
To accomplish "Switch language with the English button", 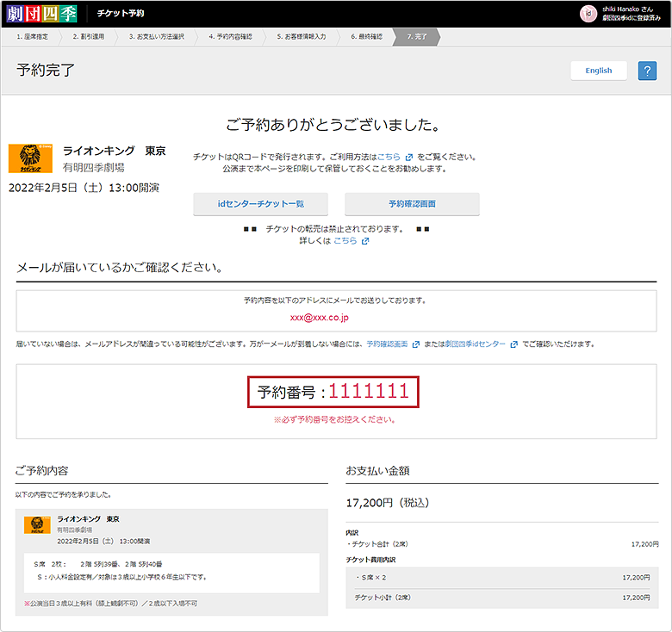I will (x=598, y=71).
